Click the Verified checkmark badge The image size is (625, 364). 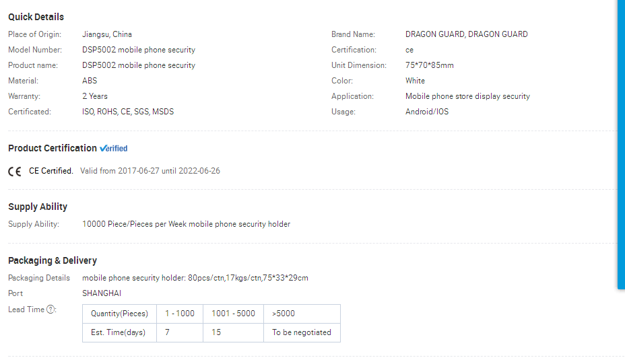coord(114,149)
